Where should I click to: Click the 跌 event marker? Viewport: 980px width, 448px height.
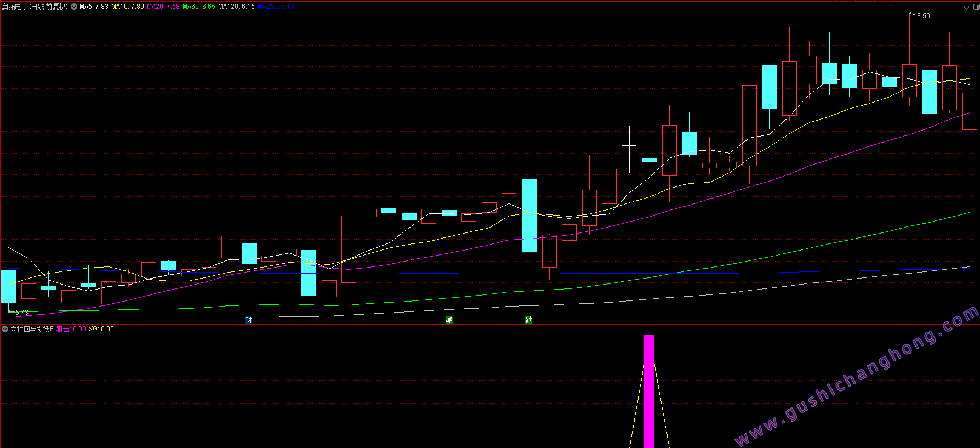[x=529, y=320]
